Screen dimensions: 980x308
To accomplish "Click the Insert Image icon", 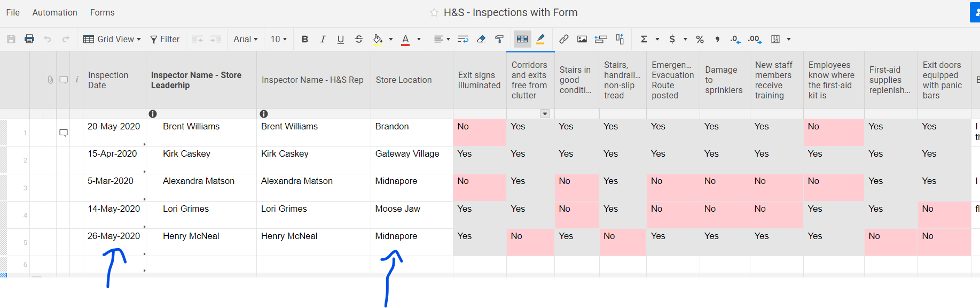I will [582, 39].
